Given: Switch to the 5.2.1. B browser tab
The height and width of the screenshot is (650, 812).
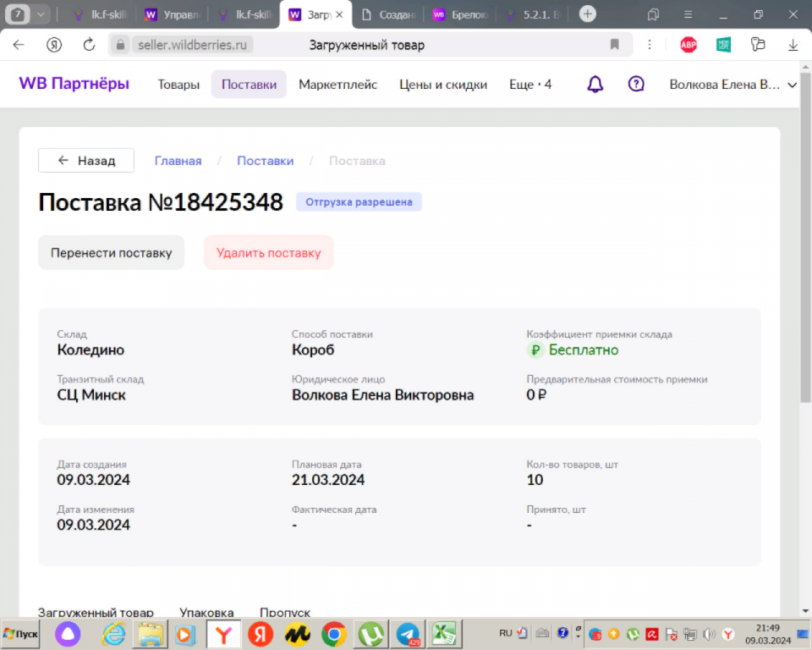Looking at the screenshot, I should 534,14.
